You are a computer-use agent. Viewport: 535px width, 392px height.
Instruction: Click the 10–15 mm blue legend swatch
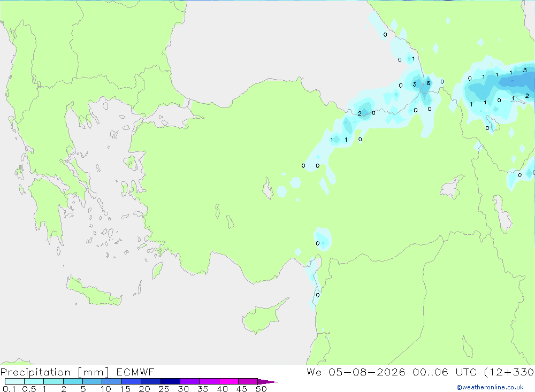click(112, 381)
